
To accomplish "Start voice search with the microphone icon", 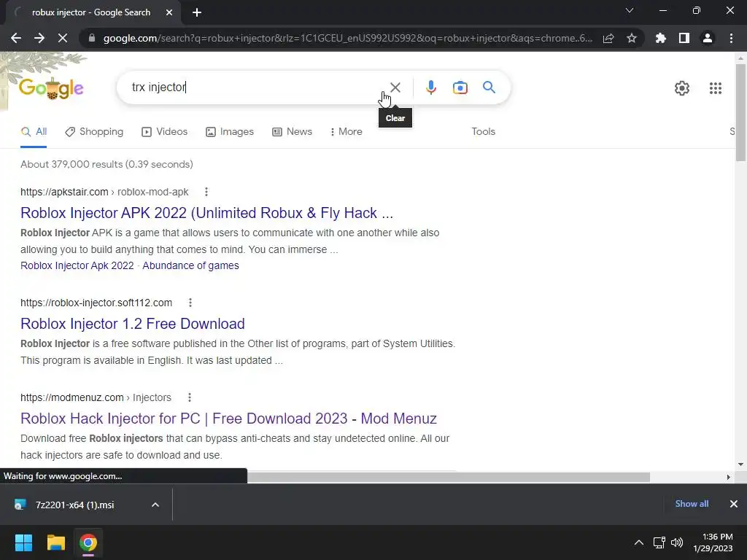I will (x=430, y=87).
